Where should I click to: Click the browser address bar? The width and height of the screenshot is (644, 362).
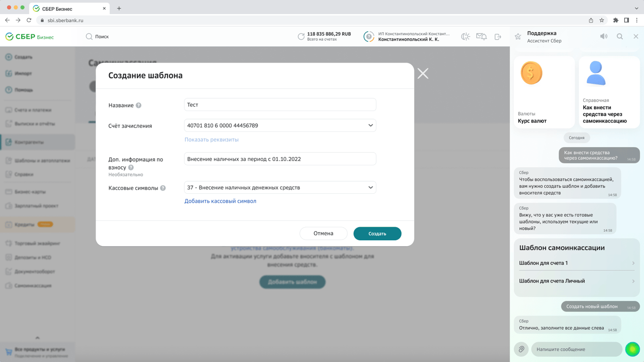pos(311,20)
